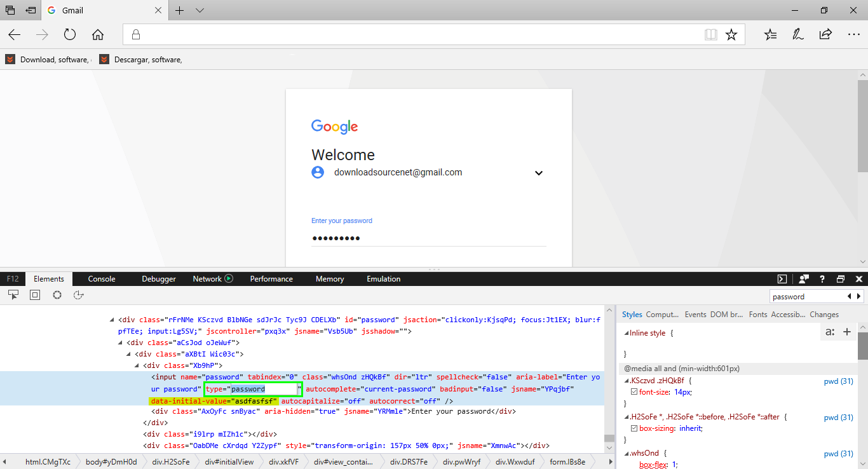Screen dimensions: 868x469
Task: Toggle the Network tab's green profiling play icon
Action: 229,278
